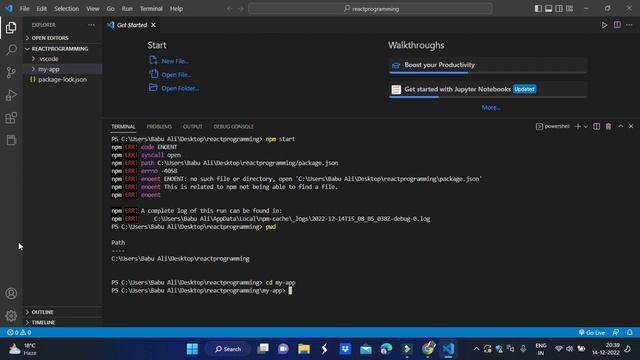Open editor more actions ellipsis
Image resolution: width=640 pixels, height=360 pixels.
[x=629, y=25]
